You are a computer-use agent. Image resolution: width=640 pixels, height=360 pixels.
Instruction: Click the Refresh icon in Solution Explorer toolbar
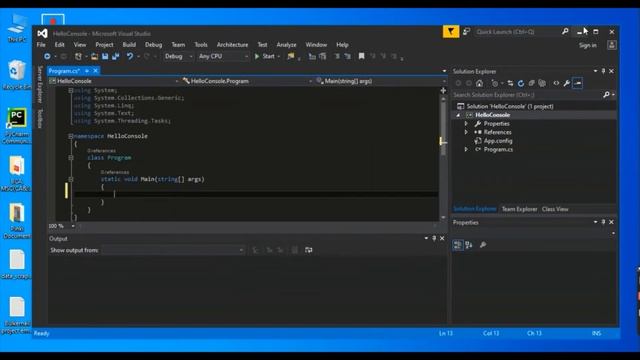(521, 83)
